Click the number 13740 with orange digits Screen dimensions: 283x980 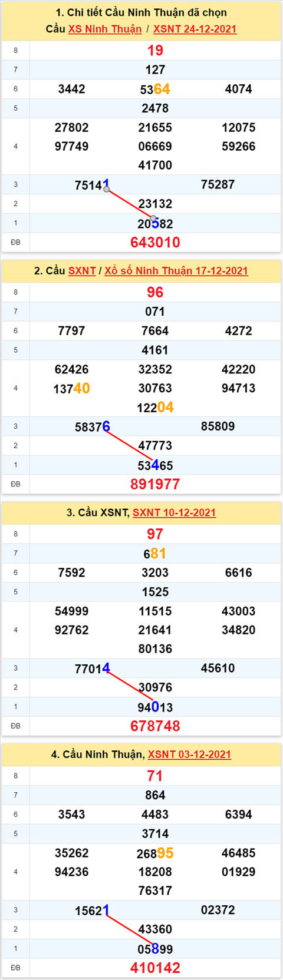(72, 388)
